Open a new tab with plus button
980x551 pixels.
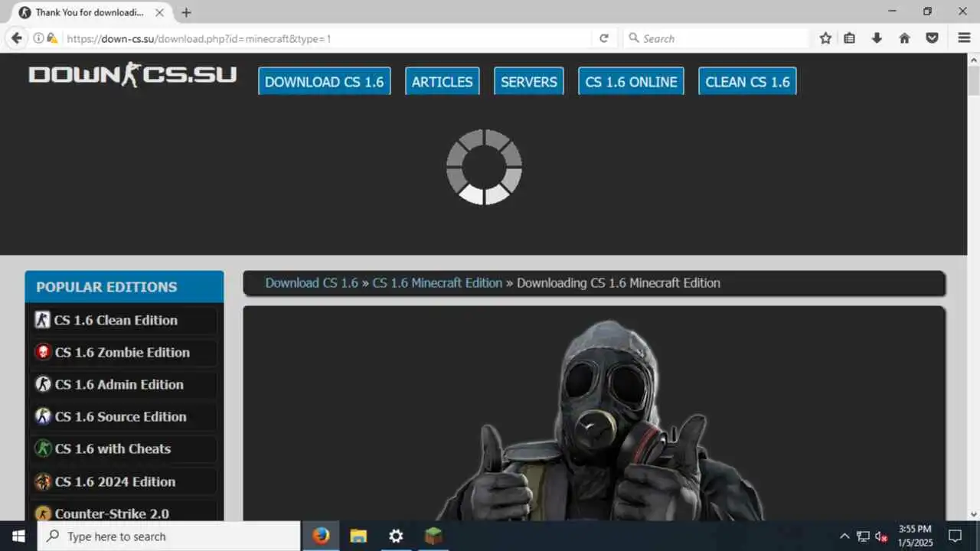click(186, 12)
